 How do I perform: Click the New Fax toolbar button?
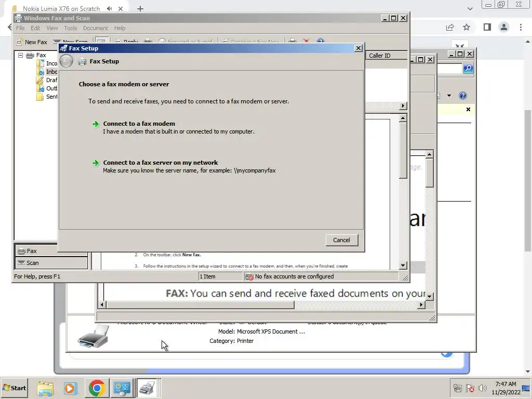tap(32, 42)
